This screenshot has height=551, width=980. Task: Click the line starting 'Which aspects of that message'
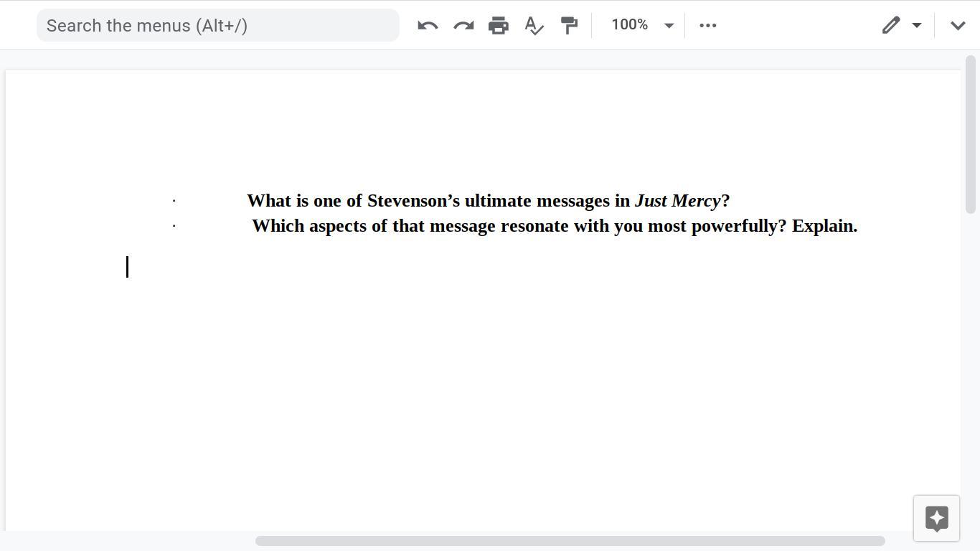[555, 226]
